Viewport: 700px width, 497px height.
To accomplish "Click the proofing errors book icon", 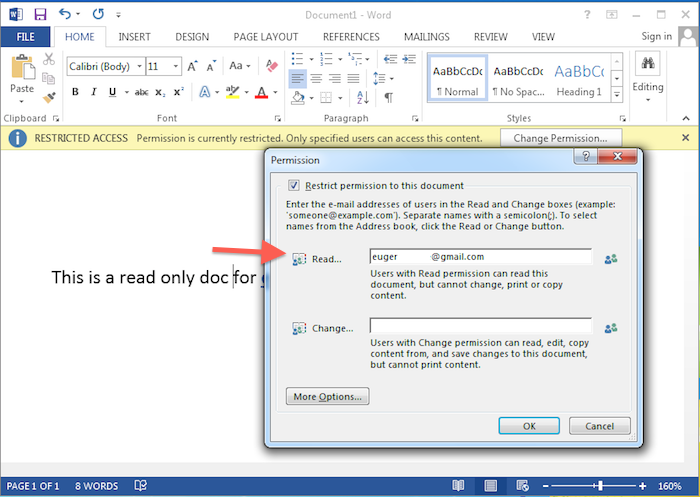I will 141,485.
